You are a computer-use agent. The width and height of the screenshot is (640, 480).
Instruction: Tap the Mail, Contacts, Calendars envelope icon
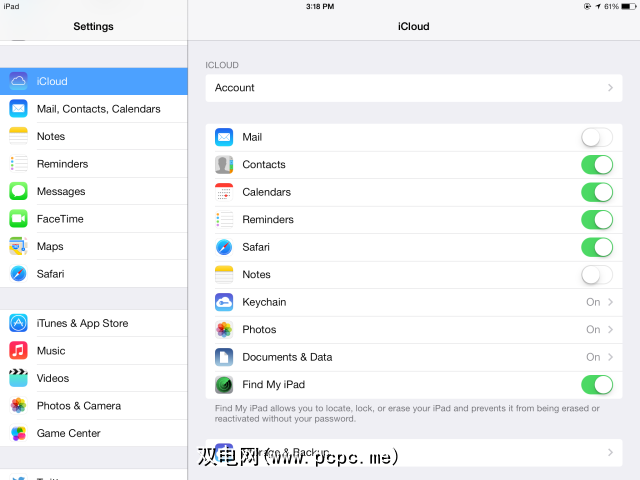tap(18, 109)
